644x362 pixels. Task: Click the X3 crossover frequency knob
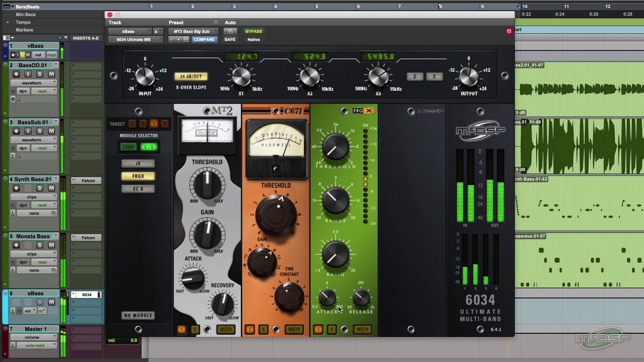click(378, 76)
